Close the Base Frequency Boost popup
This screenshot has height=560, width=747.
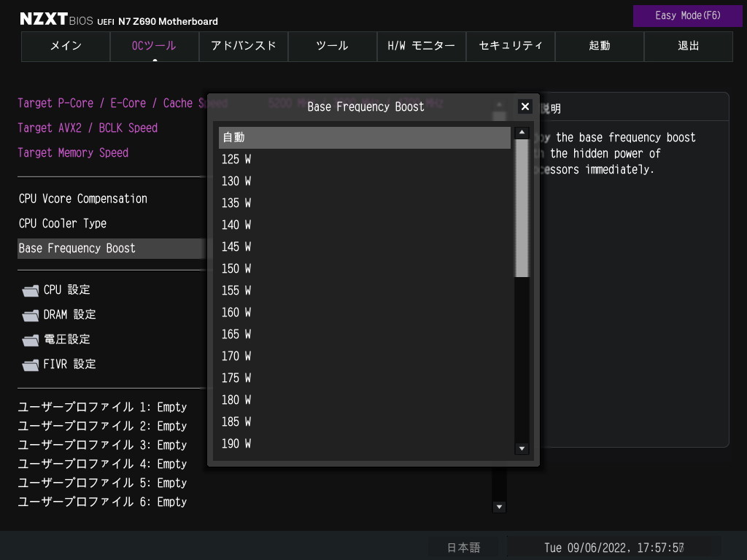(525, 106)
